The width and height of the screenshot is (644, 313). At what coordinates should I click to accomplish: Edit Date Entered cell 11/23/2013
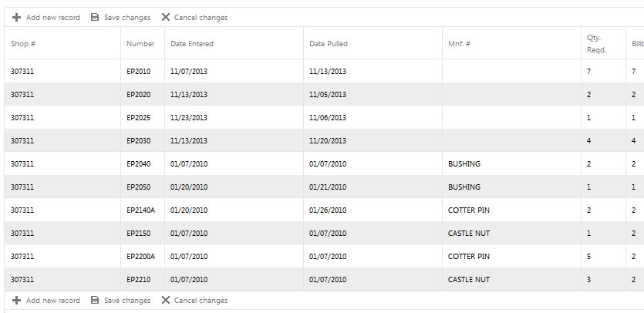(189, 118)
